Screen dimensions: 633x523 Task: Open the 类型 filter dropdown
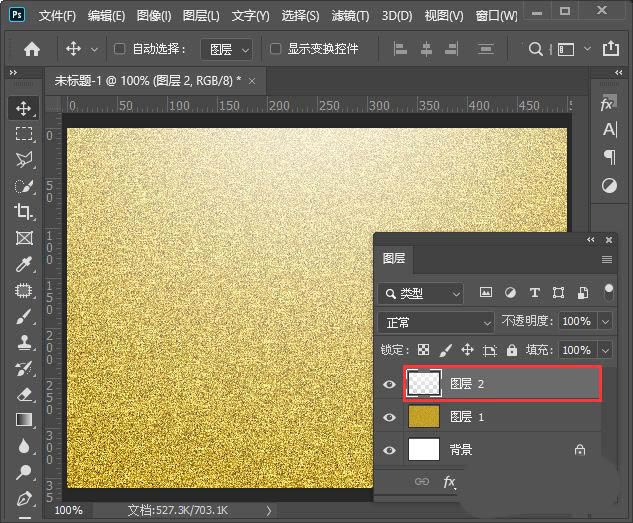point(421,293)
